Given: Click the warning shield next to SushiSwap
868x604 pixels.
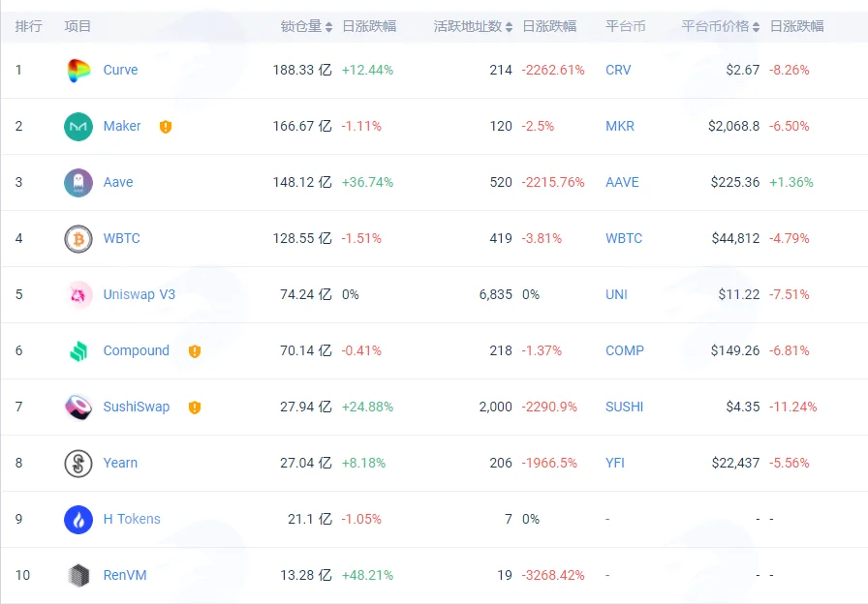Looking at the screenshot, I should (x=195, y=408).
